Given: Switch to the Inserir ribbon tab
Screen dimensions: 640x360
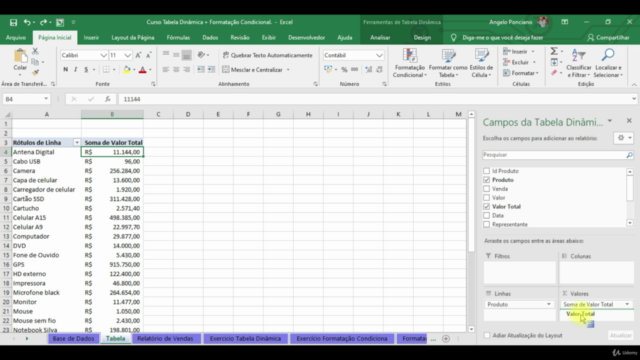Looking at the screenshot, I should tap(91, 38).
